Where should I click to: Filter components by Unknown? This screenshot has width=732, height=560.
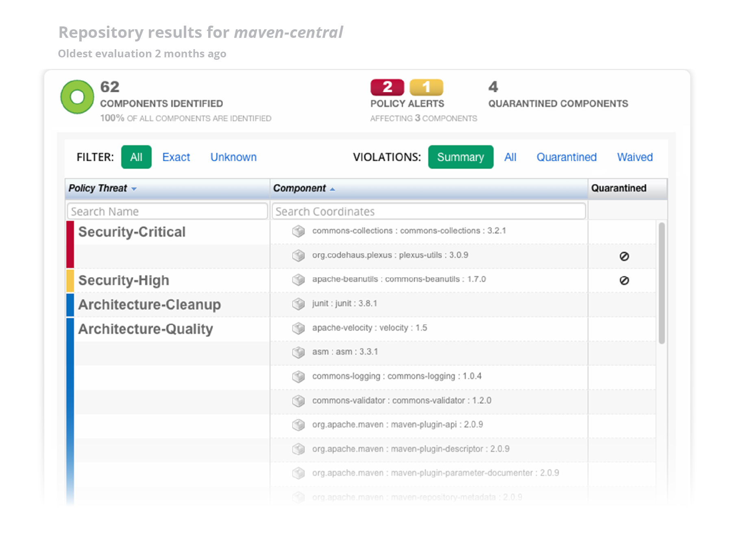[x=233, y=157]
